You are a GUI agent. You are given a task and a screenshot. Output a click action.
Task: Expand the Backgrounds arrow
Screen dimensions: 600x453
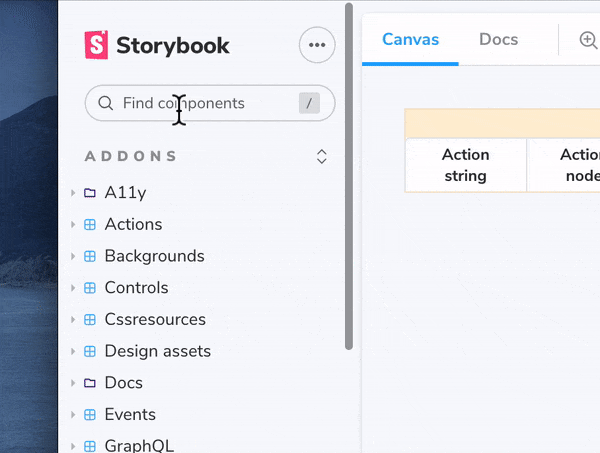point(73,256)
